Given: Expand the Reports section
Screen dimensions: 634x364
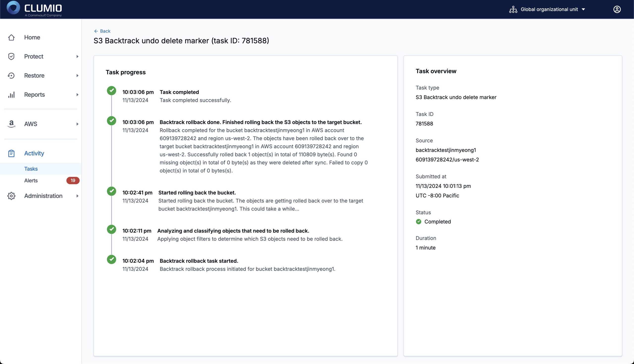Looking at the screenshot, I should point(78,95).
